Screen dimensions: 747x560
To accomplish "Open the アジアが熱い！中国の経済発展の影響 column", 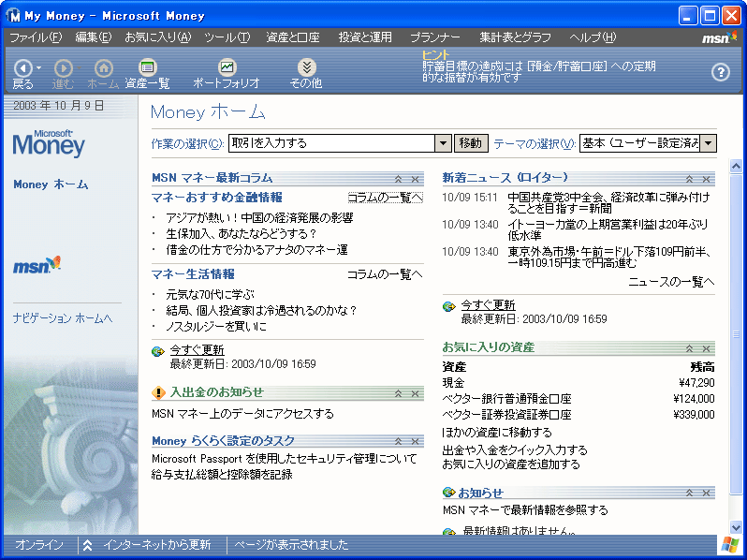I will [259, 218].
